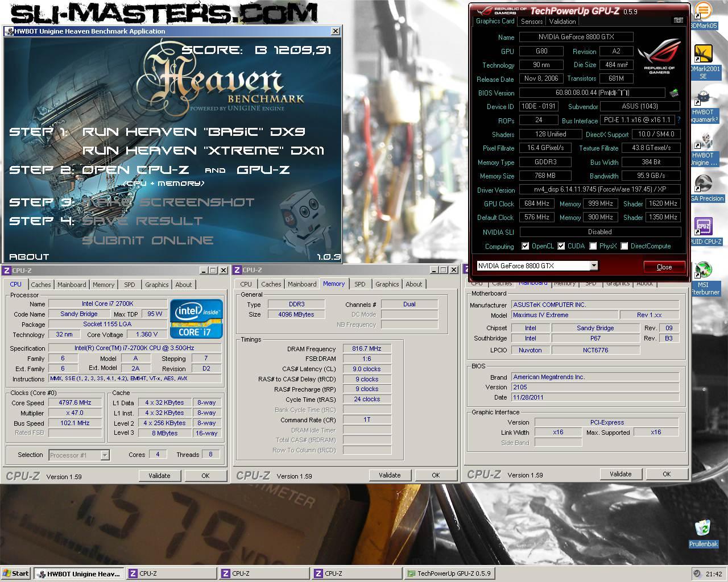The width and height of the screenshot is (728, 582).
Task: Open the 3DMark05 desktop shortcut
Action: tap(704, 15)
